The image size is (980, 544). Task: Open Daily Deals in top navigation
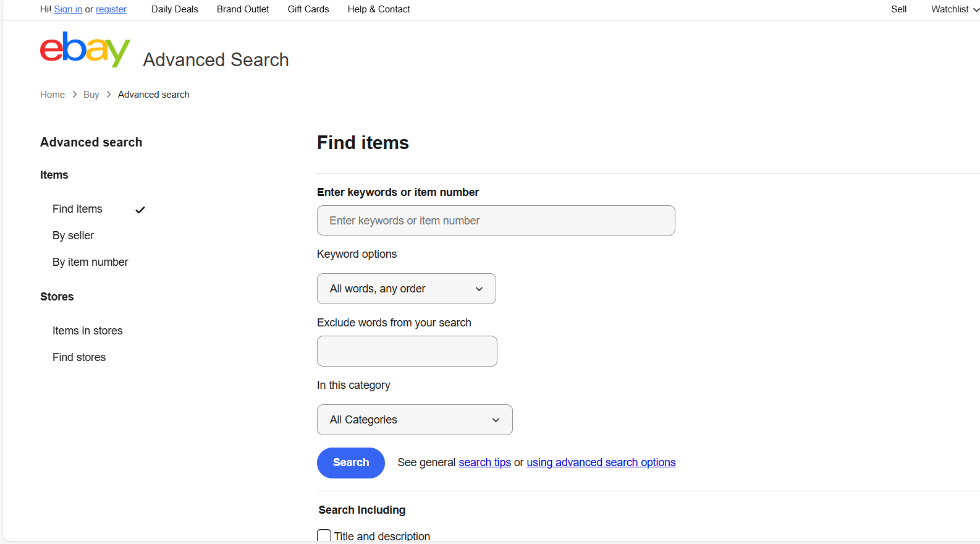pos(174,9)
